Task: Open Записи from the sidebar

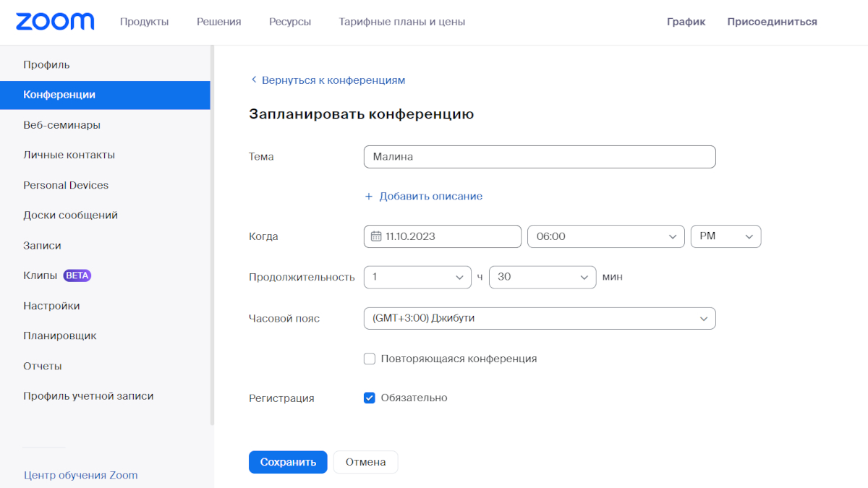Action: [44, 245]
